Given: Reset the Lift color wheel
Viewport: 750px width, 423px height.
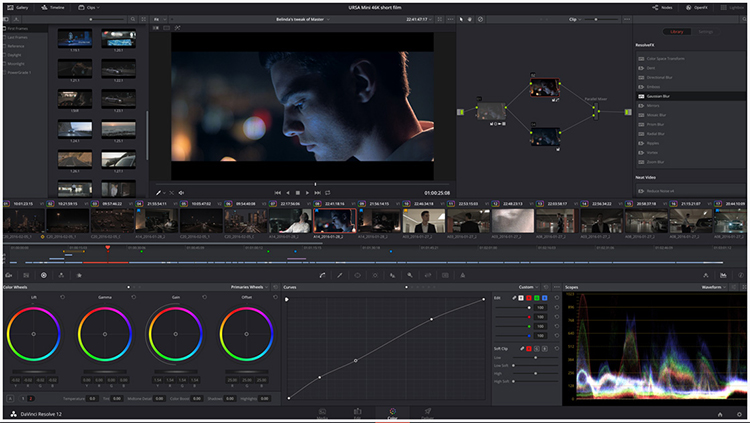Looking at the screenshot, I should (x=63, y=297).
